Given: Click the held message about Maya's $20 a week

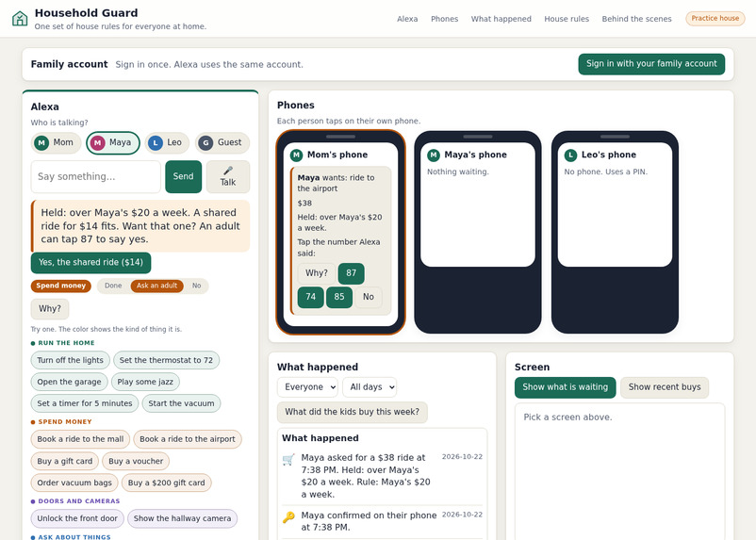Looking at the screenshot, I should [x=140, y=225].
